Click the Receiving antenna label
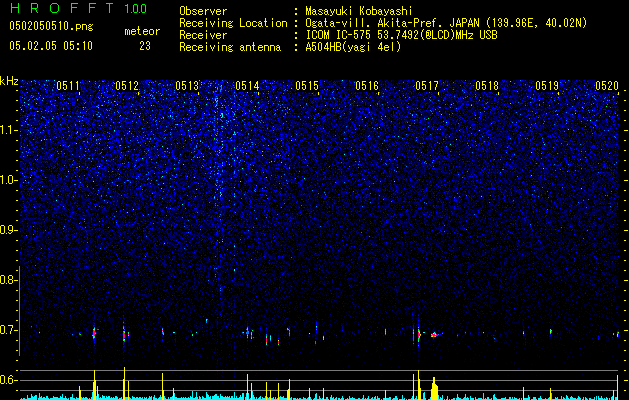This screenshot has width=629, height=400. (230, 47)
